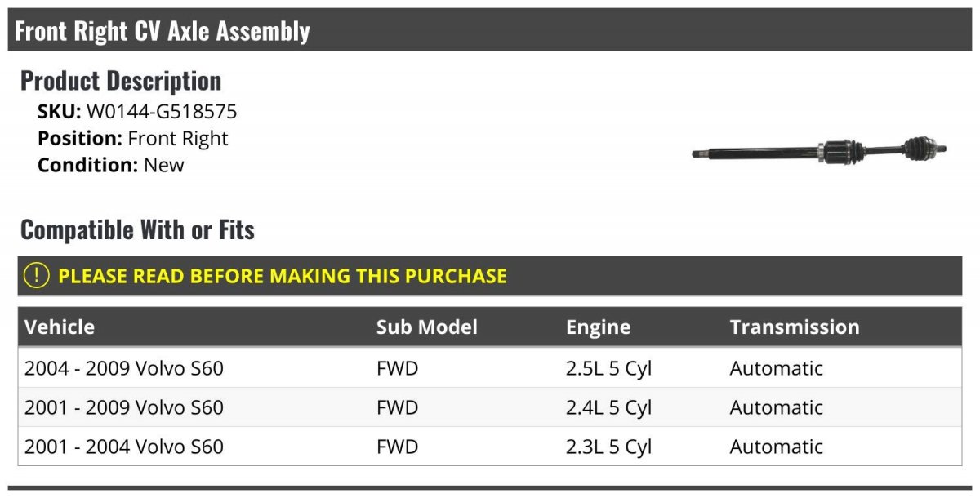Click Automatic in the 2.3L row
Image resolution: width=980 pixels, height=498 pixels.
point(776,447)
